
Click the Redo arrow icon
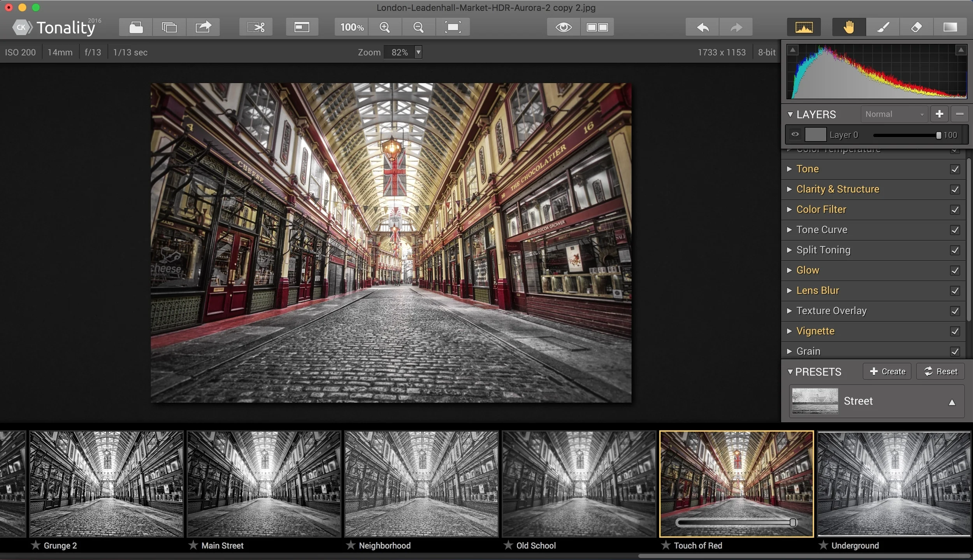(x=736, y=27)
